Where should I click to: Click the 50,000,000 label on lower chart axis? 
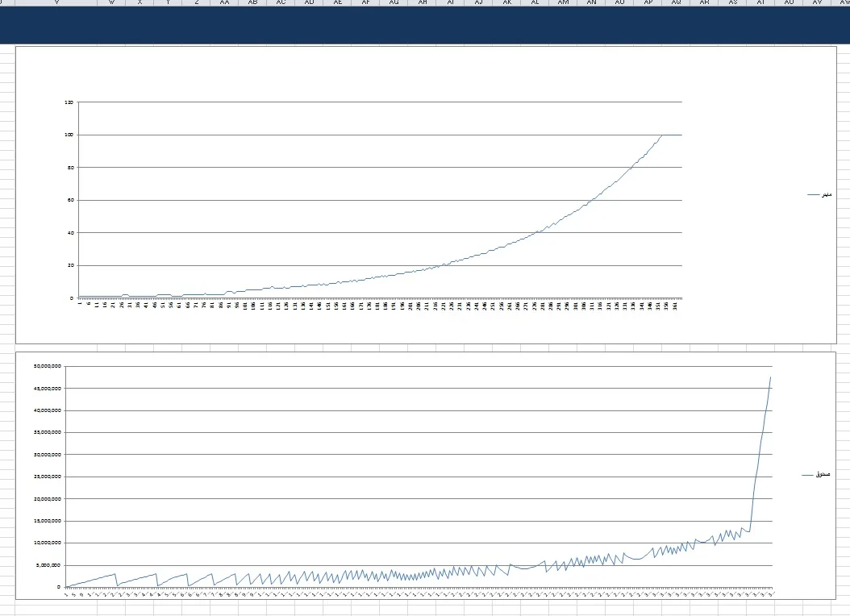click(x=48, y=366)
